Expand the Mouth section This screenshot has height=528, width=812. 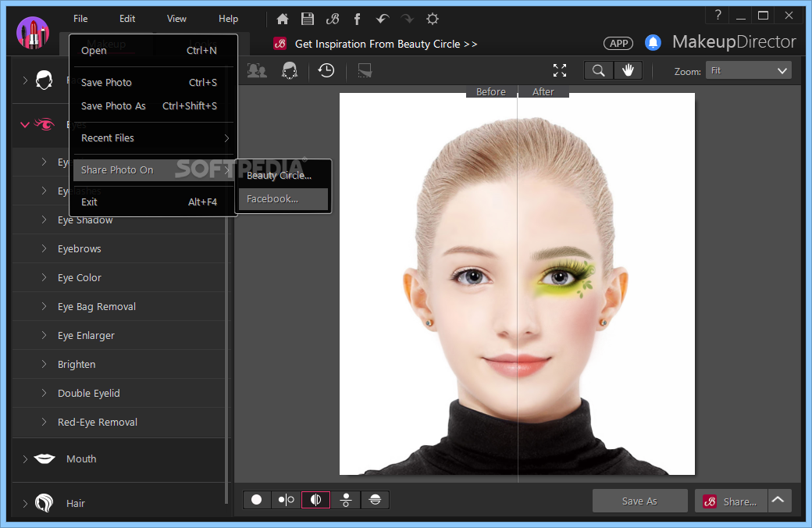(25, 459)
